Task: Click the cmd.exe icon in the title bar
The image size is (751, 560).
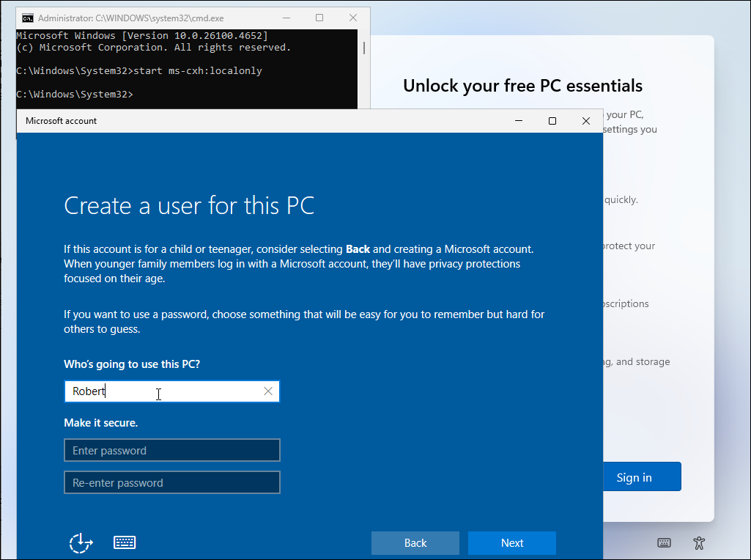Action: click(28, 18)
